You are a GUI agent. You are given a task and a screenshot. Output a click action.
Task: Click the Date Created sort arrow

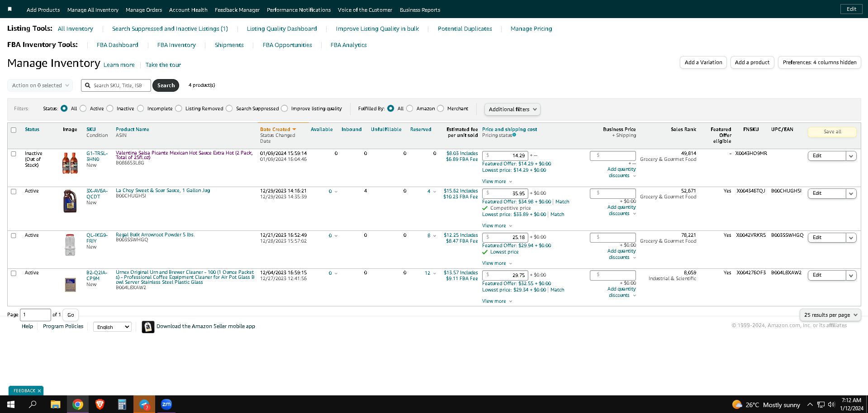(294, 130)
